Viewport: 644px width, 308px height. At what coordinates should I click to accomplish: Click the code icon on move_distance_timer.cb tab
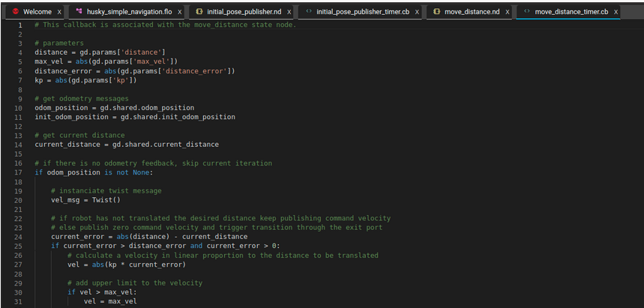[527, 11]
